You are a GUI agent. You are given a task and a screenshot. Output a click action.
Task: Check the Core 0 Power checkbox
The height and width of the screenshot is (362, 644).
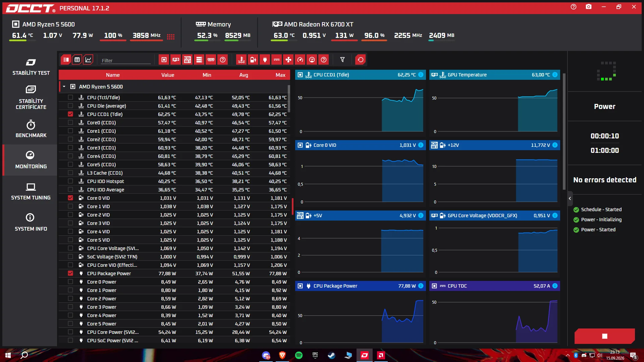tap(70, 282)
